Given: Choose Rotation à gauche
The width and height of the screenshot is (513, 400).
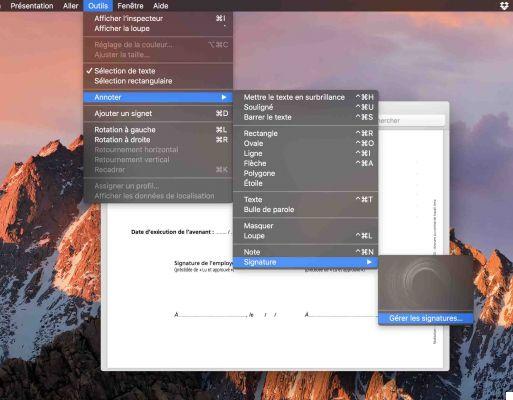Looking at the screenshot, I should click(x=158, y=130).
